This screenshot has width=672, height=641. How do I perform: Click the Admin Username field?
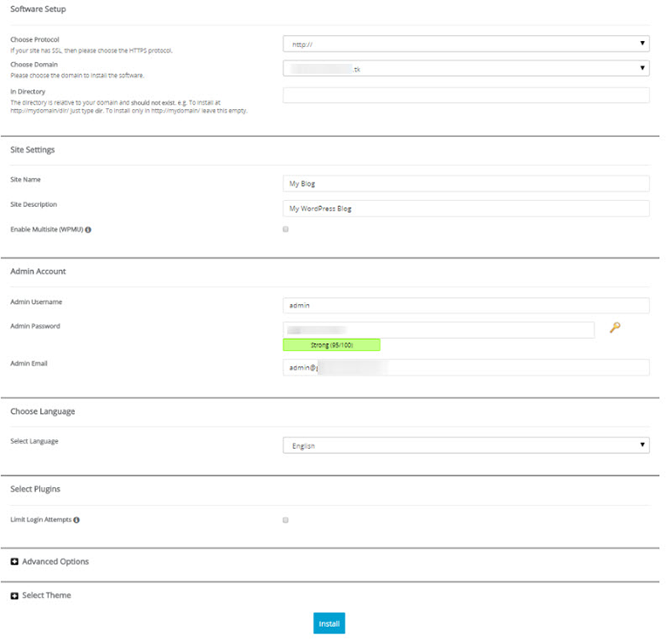point(466,305)
